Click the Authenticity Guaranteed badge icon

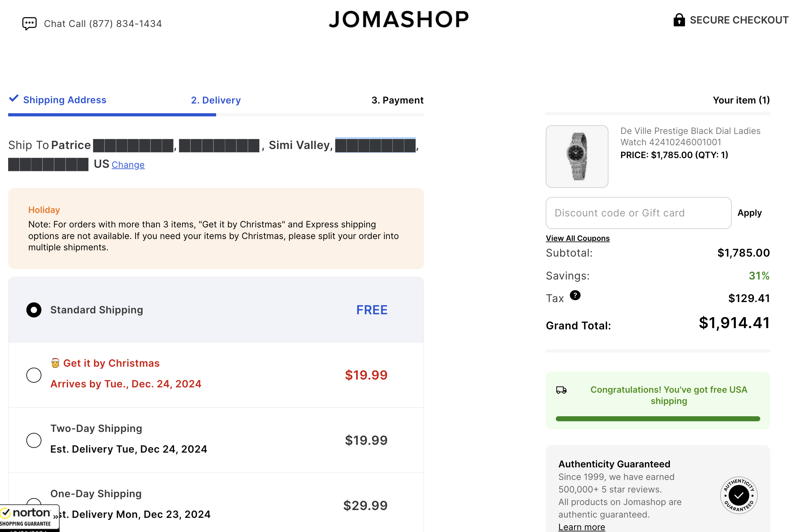(738, 495)
